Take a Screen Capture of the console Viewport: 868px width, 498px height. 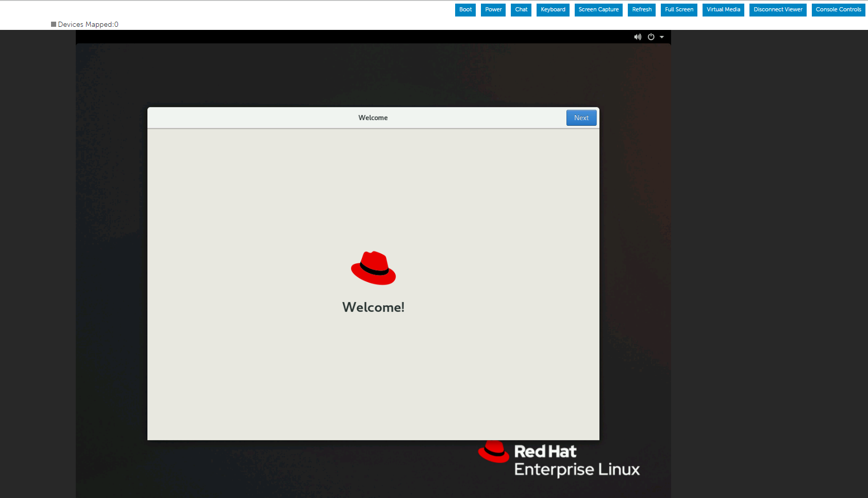pyautogui.click(x=598, y=9)
